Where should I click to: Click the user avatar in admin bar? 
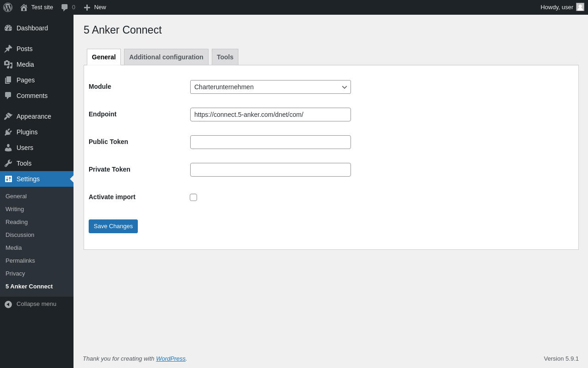click(x=580, y=7)
